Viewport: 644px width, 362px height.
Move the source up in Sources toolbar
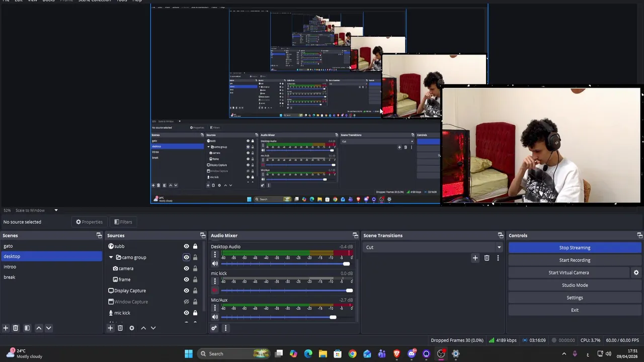click(143, 328)
